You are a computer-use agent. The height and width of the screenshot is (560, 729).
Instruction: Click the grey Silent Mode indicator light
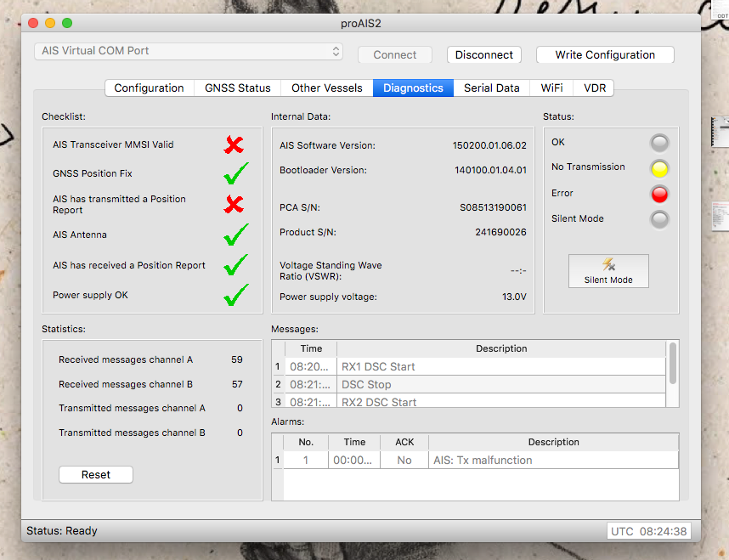(659, 219)
